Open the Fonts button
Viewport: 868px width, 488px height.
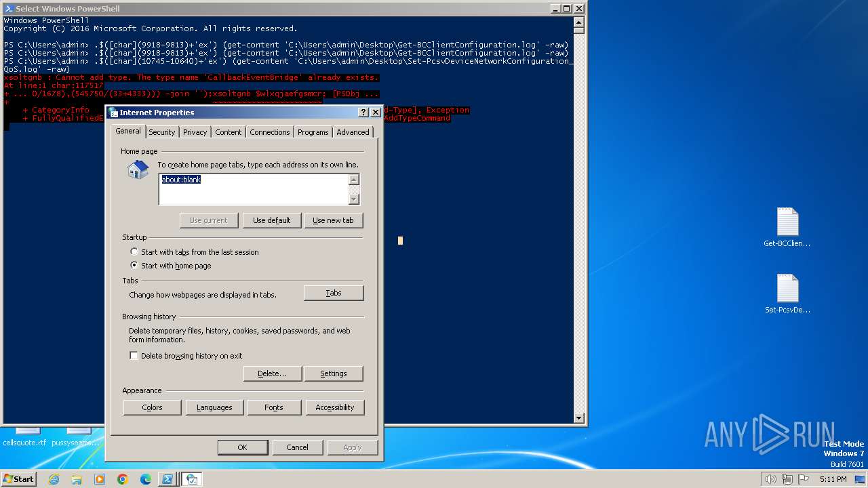coord(274,407)
